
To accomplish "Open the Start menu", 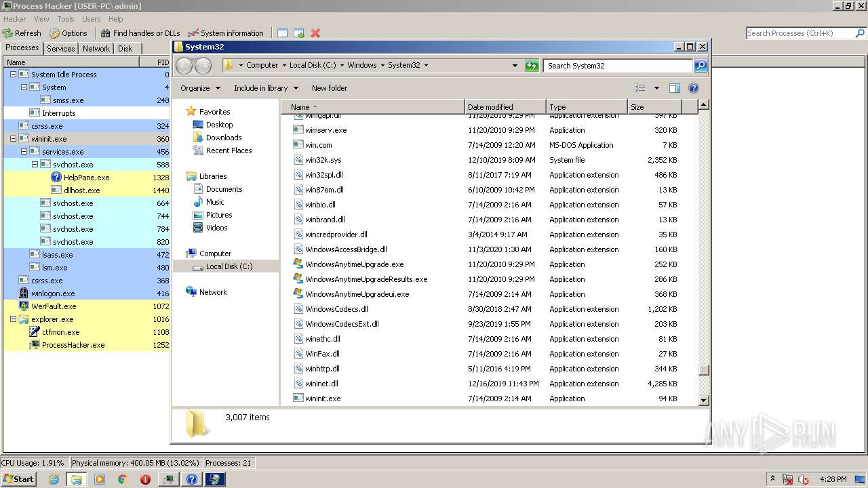I will click(18, 479).
